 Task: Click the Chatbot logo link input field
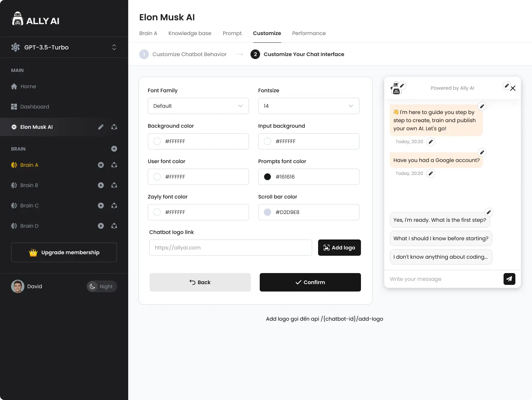(231, 248)
